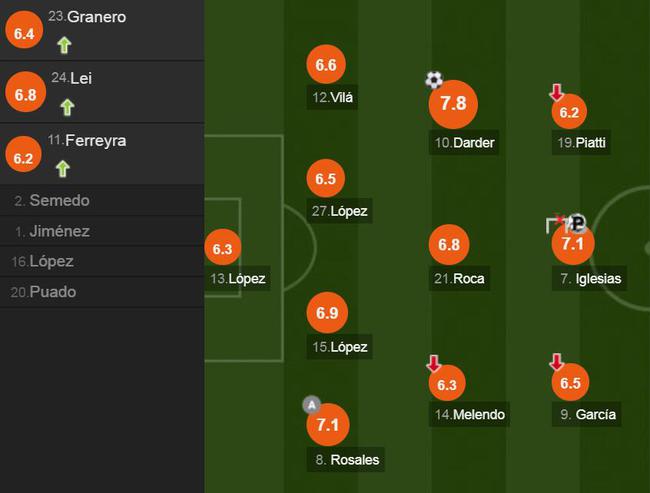Click the green sub-in arrow under Granero
The image size is (650, 493).
(64, 45)
